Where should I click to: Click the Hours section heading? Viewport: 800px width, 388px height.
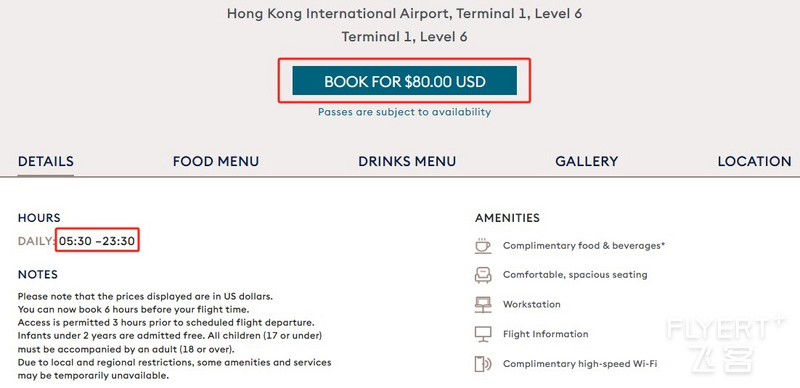pyautogui.click(x=39, y=218)
